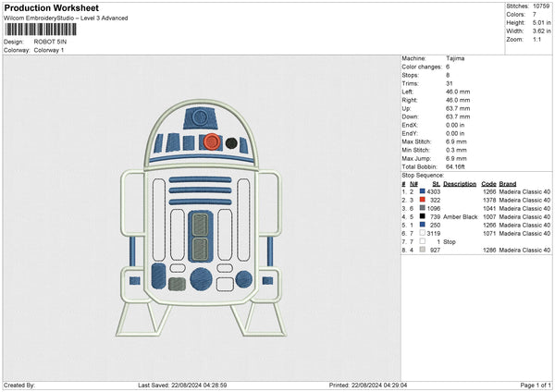Select the light gray swatch for 927
555x392 pixels.
click(422, 250)
